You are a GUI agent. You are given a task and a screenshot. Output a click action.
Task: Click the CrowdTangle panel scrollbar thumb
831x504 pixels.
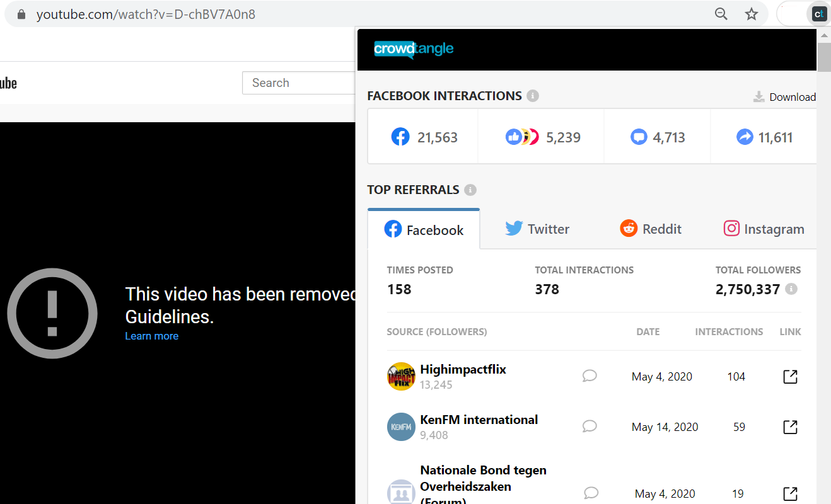[824, 57]
